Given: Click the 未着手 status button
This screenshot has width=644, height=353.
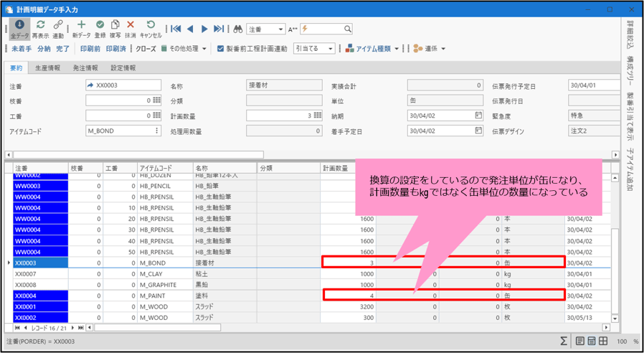Looking at the screenshot, I should point(22,49).
